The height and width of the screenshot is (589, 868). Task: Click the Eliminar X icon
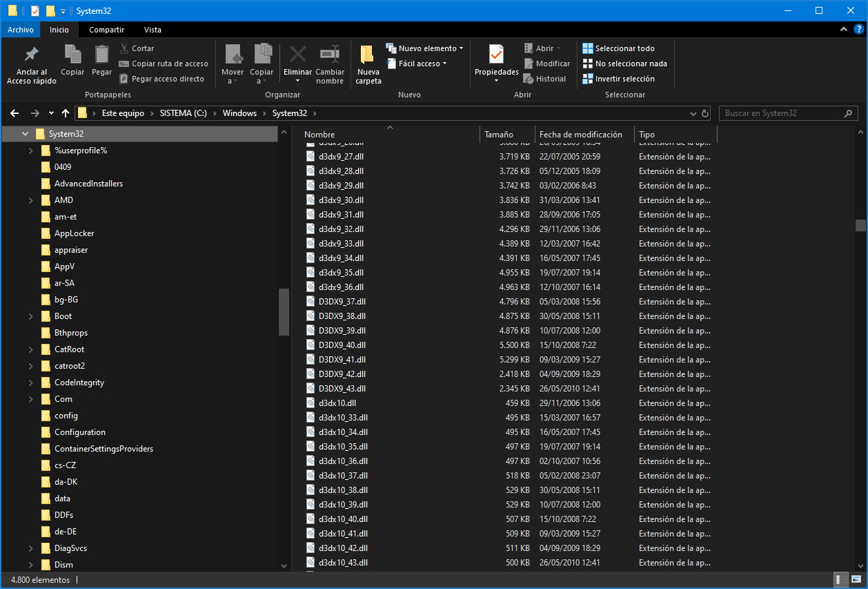(297, 55)
